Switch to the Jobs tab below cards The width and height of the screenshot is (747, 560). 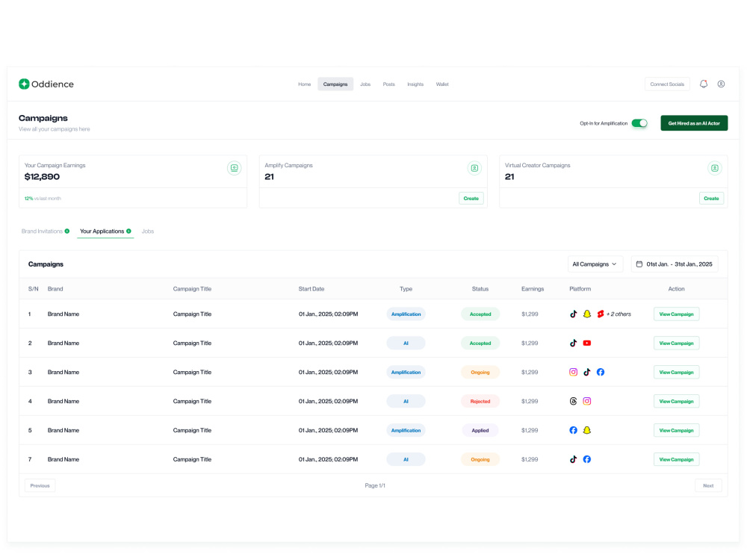[148, 231]
